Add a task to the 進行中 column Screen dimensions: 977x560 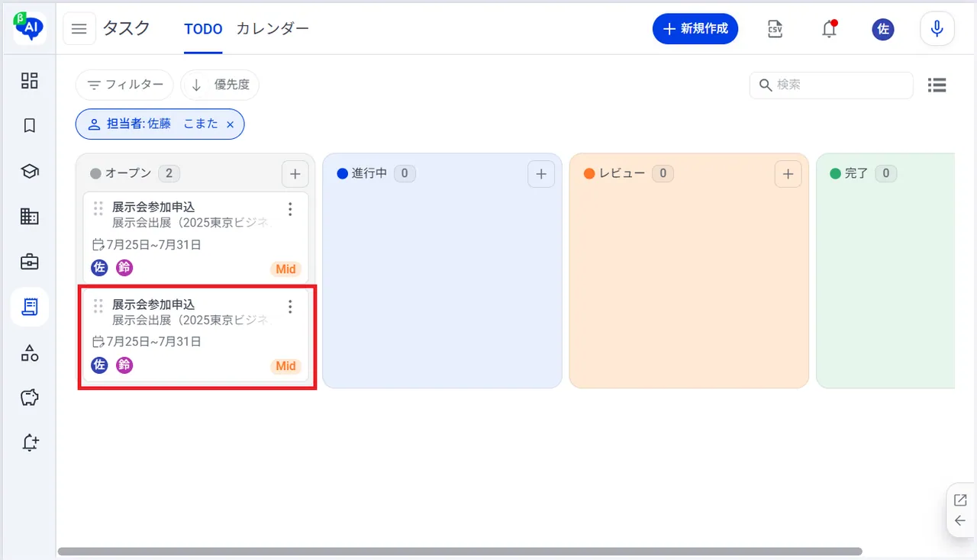(541, 174)
